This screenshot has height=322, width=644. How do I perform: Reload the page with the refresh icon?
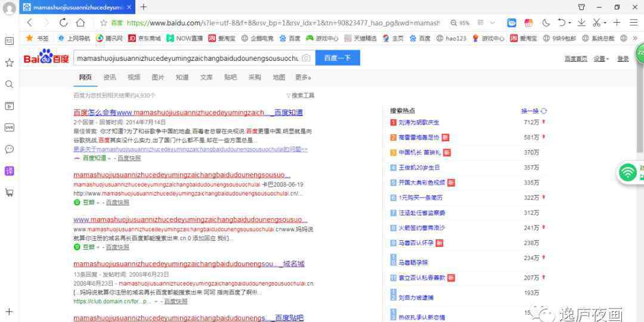[63, 23]
